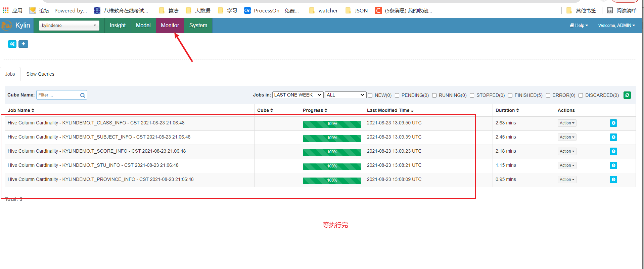
Task: Go to the Model menu
Action: (x=143, y=26)
